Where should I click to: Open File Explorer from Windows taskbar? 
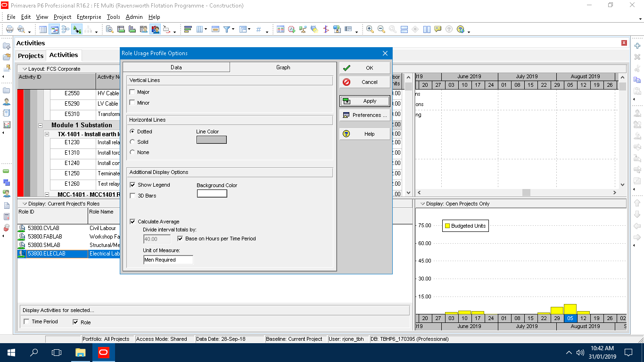coord(81,352)
